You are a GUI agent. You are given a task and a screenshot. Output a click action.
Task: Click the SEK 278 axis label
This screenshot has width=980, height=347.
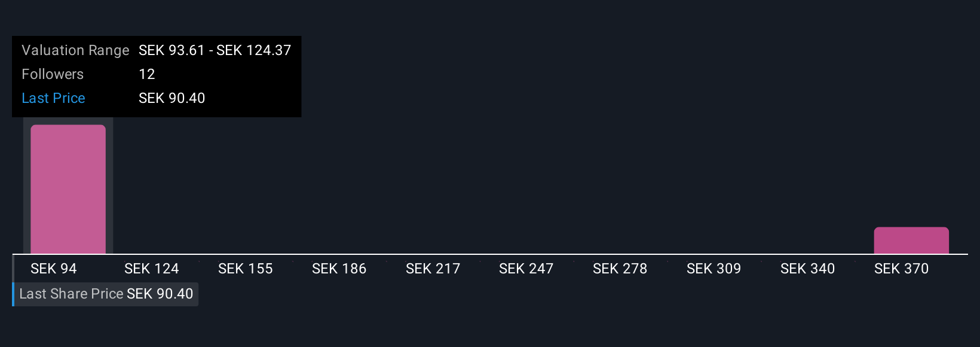click(x=620, y=269)
